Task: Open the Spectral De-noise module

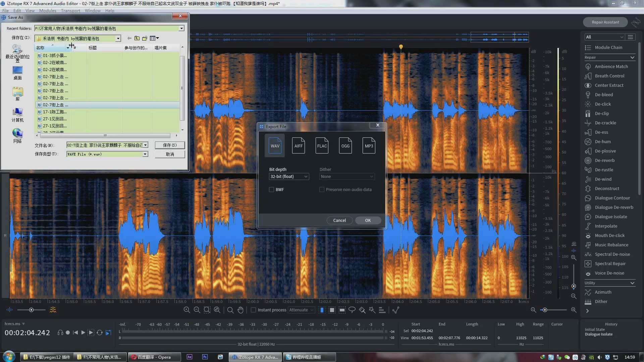Action: pyautogui.click(x=612, y=254)
